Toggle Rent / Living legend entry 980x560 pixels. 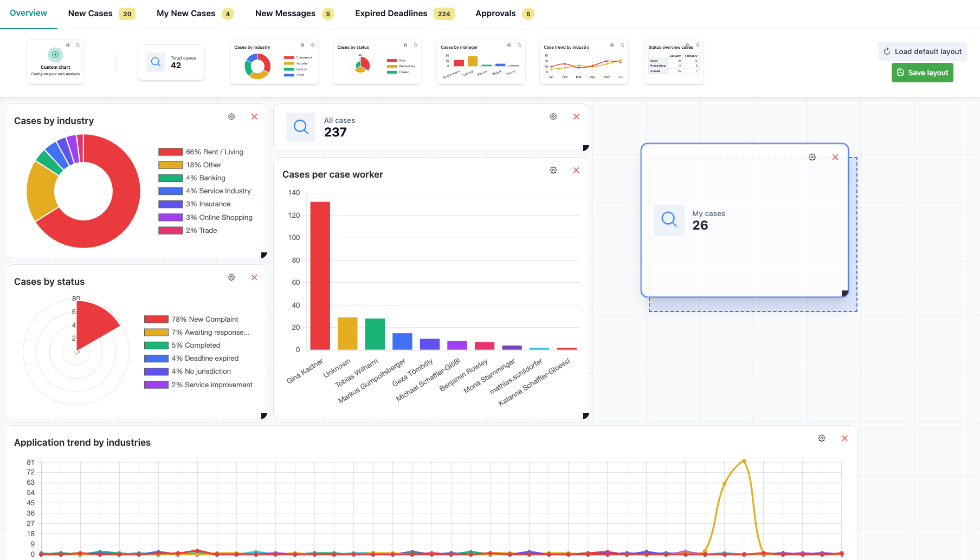click(x=201, y=152)
